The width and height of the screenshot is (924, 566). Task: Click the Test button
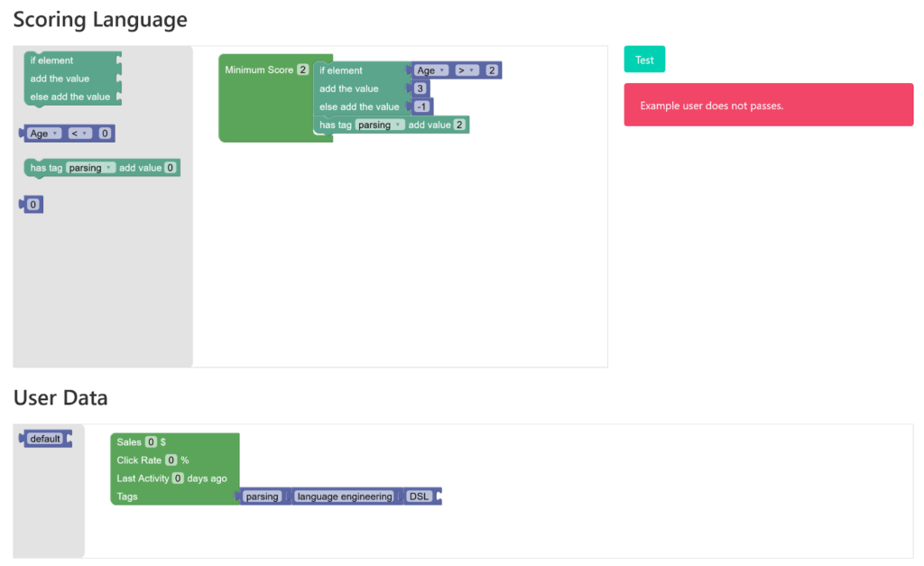644,60
